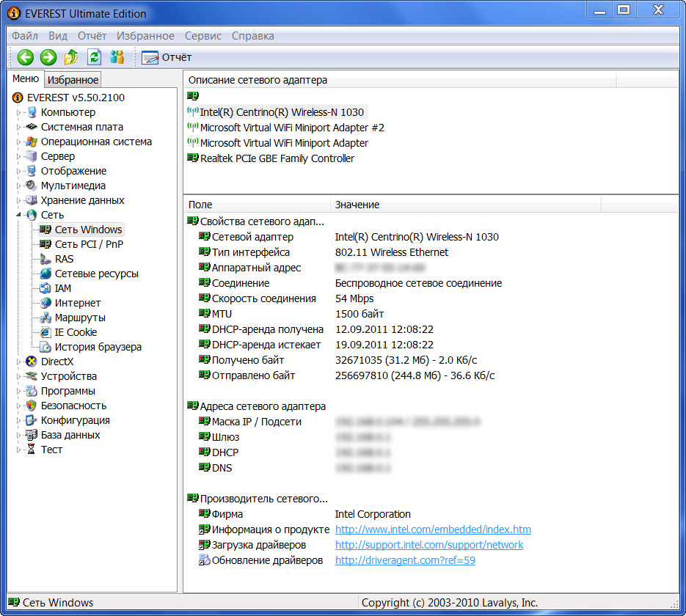Click the Системная плата motherboard icon
The height and width of the screenshot is (616, 686).
(x=32, y=127)
